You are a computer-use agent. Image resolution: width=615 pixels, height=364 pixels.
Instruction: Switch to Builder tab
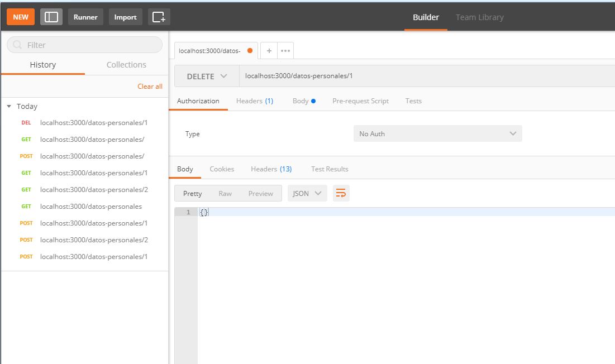(426, 17)
